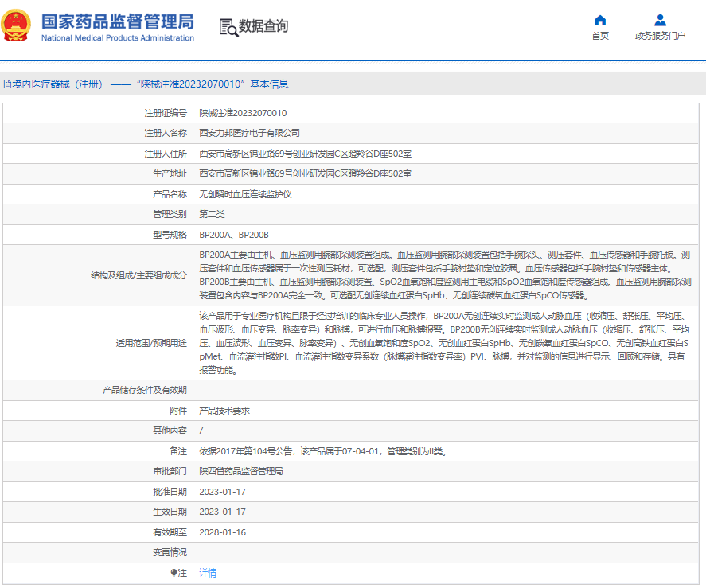
Task: Click the document icon before 境内医疗器械
Action: coord(7,84)
